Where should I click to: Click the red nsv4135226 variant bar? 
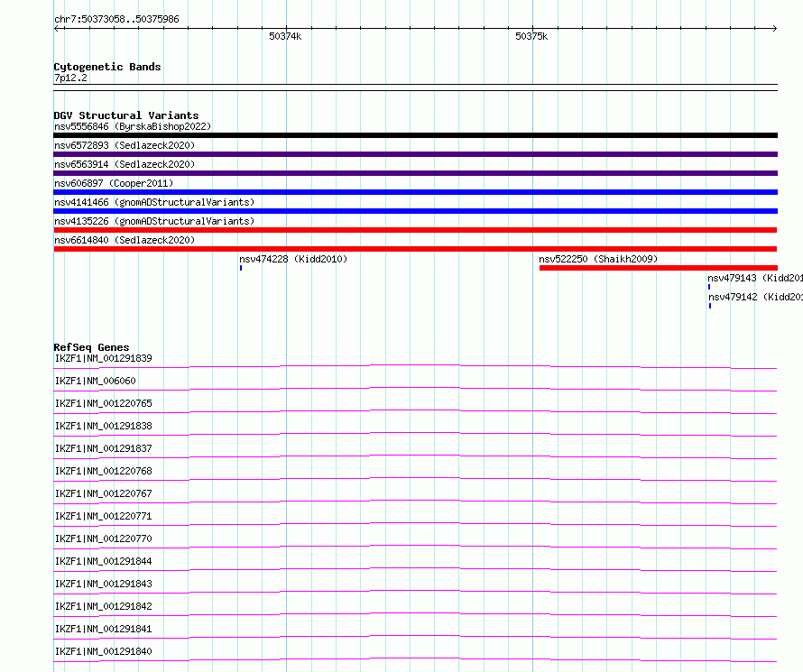415,230
